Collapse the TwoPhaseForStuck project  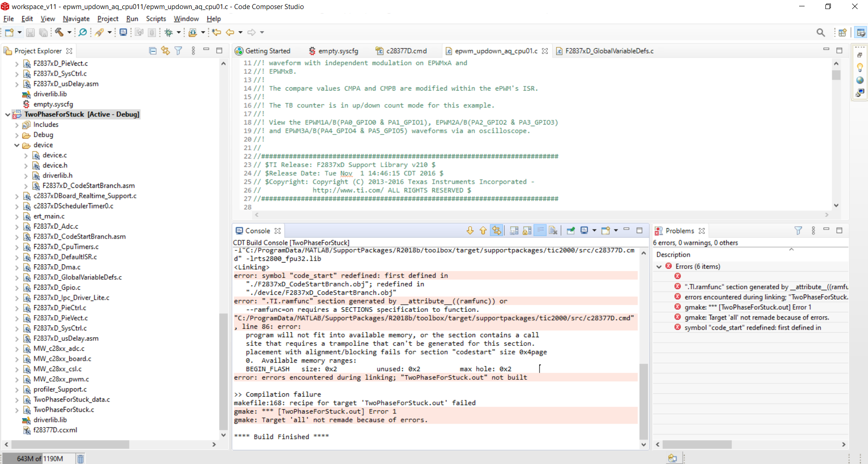click(7, 115)
